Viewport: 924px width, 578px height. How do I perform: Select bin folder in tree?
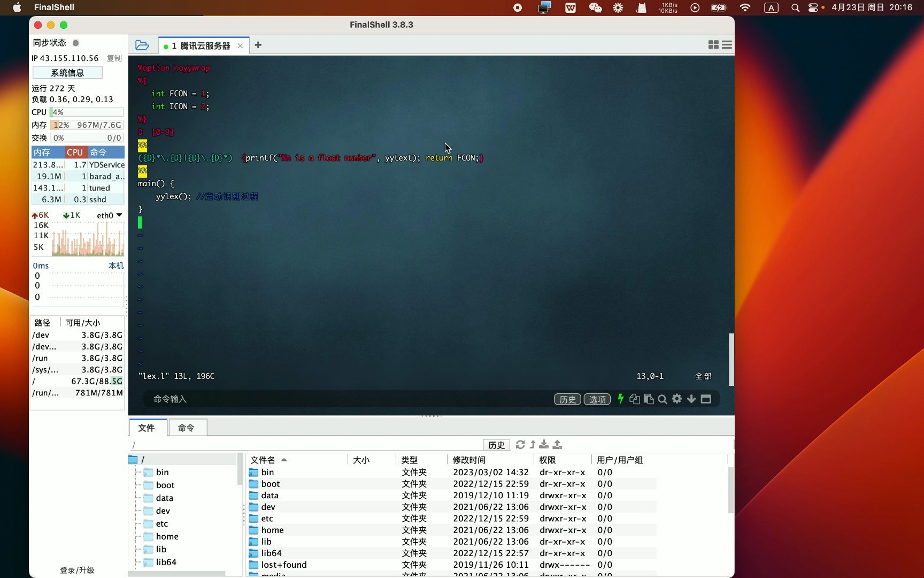click(x=162, y=473)
